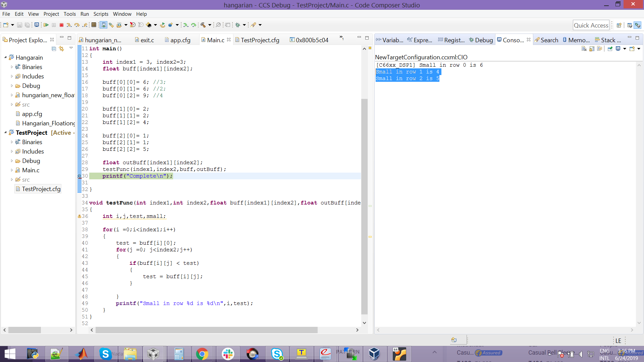This screenshot has width=644, height=362.
Task: Click the Step Into icon
Action: point(69,25)
